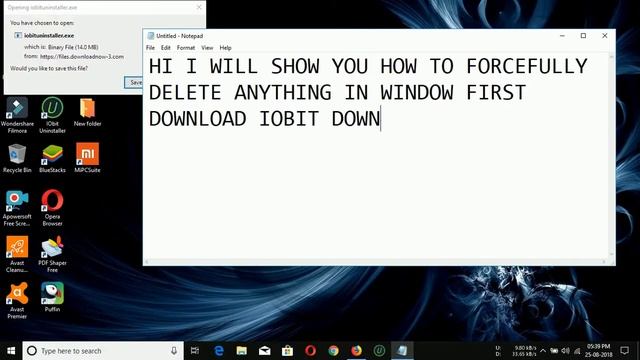This screenshot has height=360, width=640.
Task: Open PDF Shaper Free shortcut
Action: 52,254
